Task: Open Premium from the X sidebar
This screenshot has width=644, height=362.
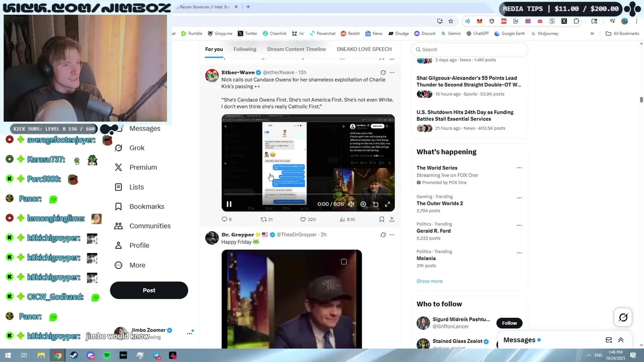Action: 135,167
